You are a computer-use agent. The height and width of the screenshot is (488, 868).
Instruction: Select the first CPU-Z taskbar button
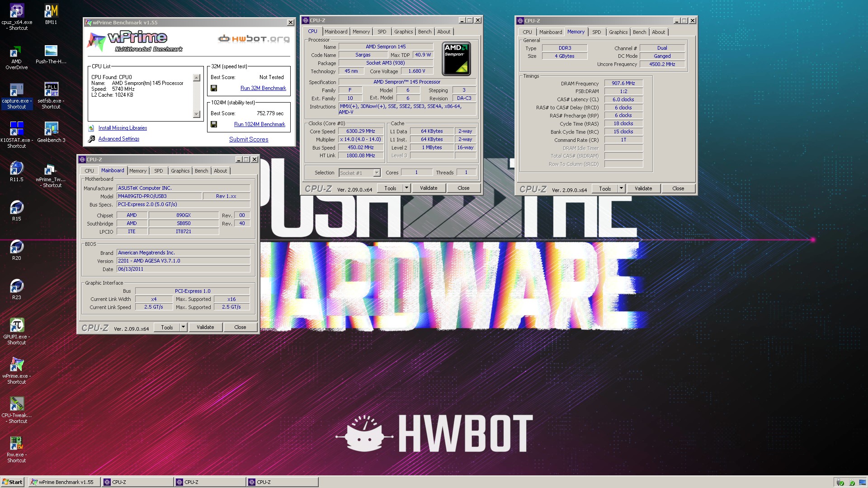(137, 482)
